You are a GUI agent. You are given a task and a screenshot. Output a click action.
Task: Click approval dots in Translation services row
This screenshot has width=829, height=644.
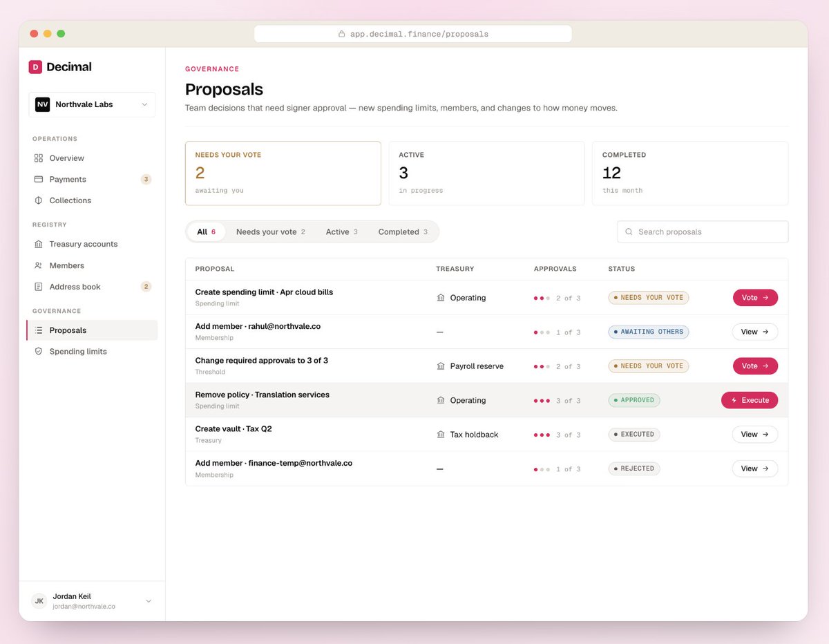542,401
